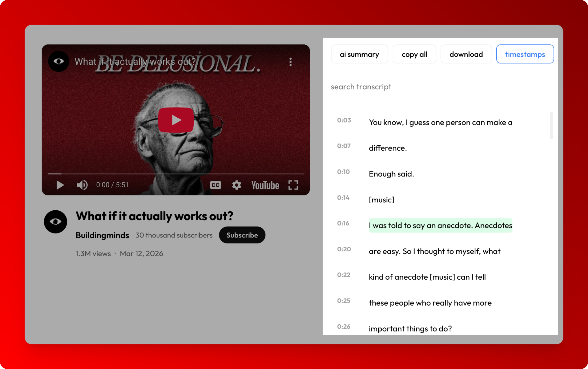The width and height of the screenshot is (588, 369).
Task: Click the eye logo overlay on the video
Action: [x=58, y=61]
